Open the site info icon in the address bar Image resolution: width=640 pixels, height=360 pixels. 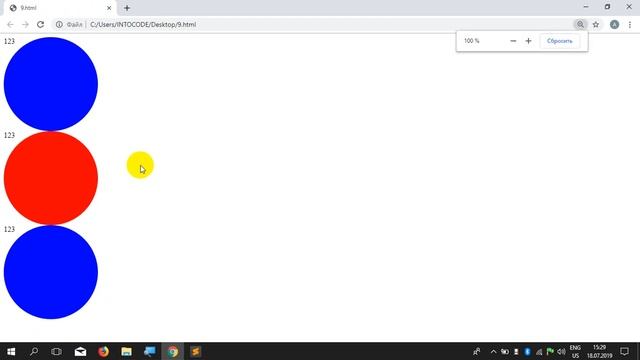tap(59, 24)
